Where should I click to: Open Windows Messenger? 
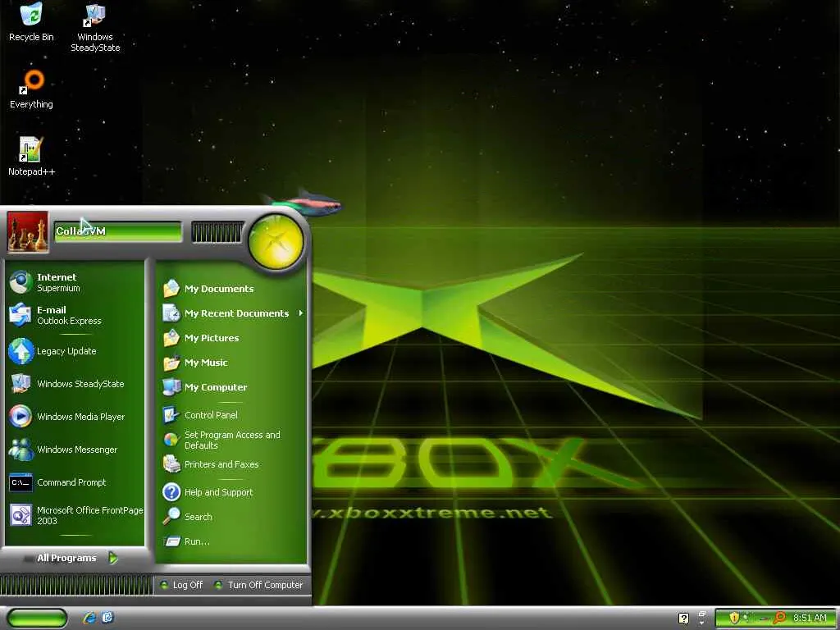pos(75,450)
